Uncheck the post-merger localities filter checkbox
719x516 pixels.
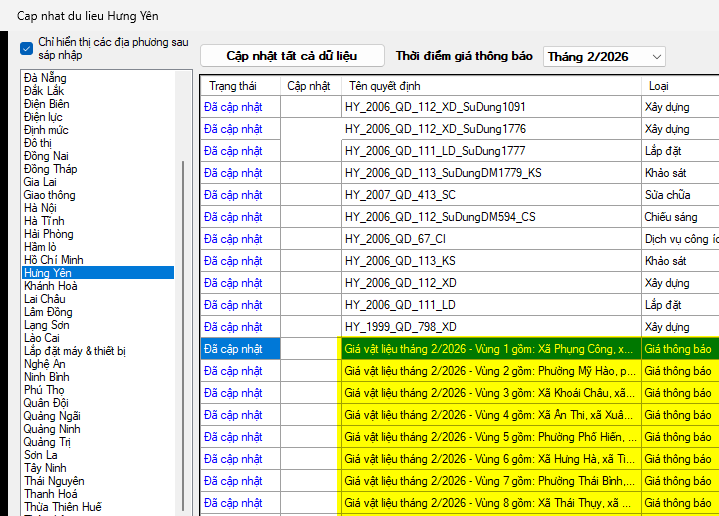26,48
